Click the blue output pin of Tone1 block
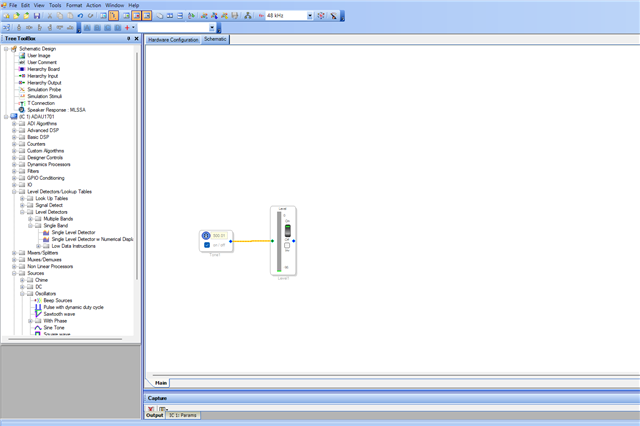640x426 pixels. 231,241
